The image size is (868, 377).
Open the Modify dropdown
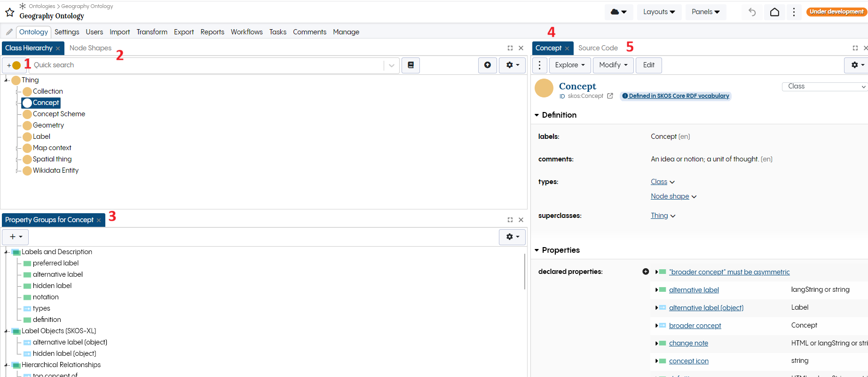[x=613, y=65]
